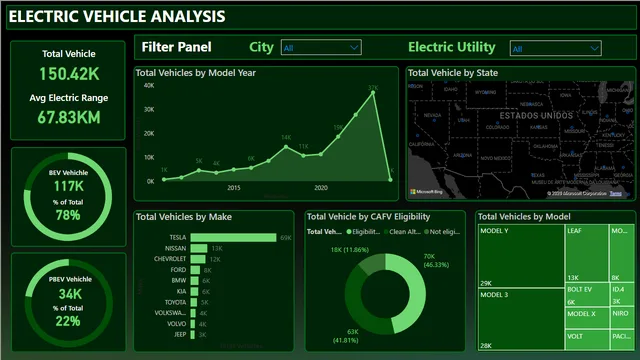Click the Not eligi... legend entry
The image size is (640, 360).
tap(442, 232)
